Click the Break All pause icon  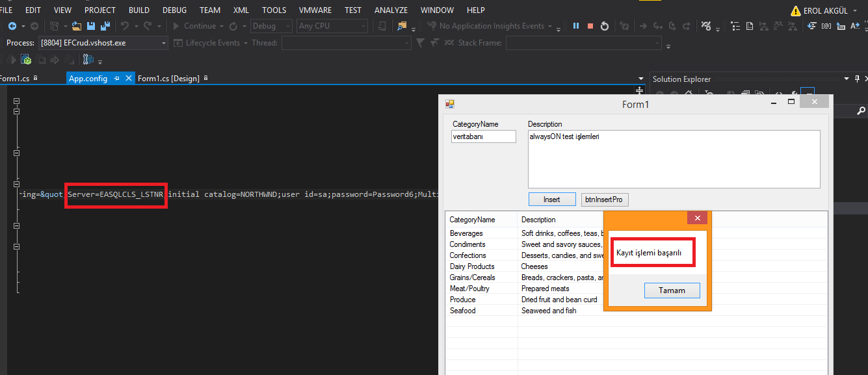pos(576,26)
